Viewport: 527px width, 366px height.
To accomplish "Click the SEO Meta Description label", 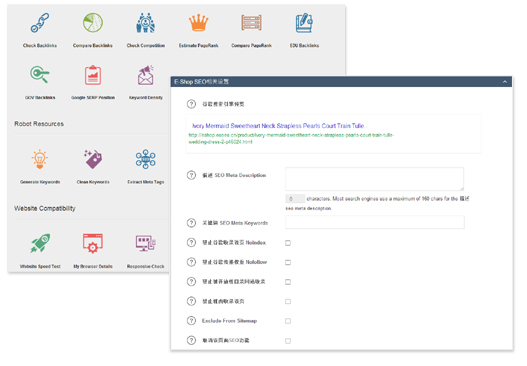I will click(234, 175).
